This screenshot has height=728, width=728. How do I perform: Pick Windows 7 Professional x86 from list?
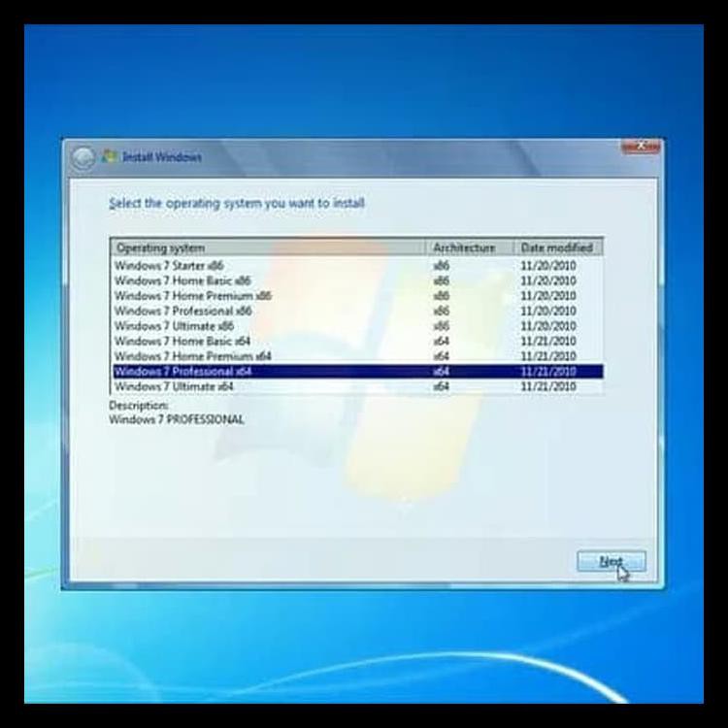(x=182, y=311)
